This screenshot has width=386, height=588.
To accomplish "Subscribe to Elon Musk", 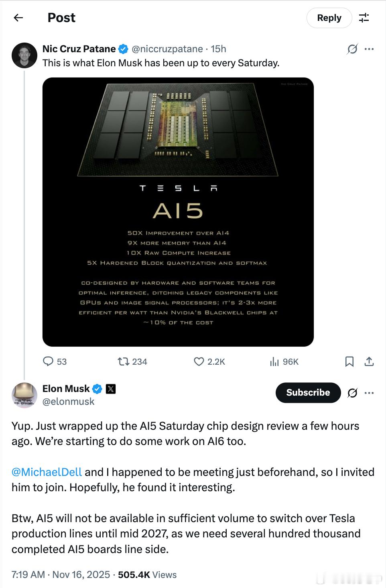I will tap(308, 393).
